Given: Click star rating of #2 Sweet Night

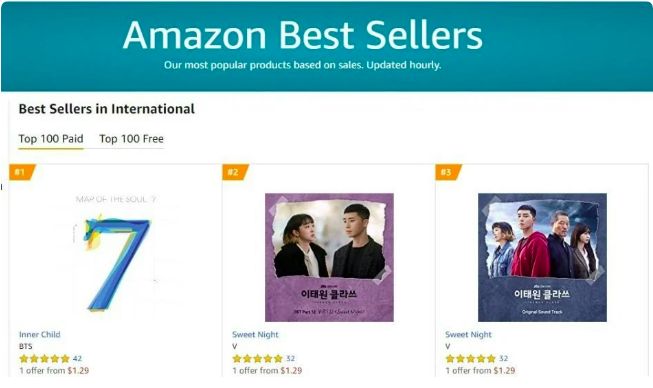Looking at the screenshot, I should point(258,358).
